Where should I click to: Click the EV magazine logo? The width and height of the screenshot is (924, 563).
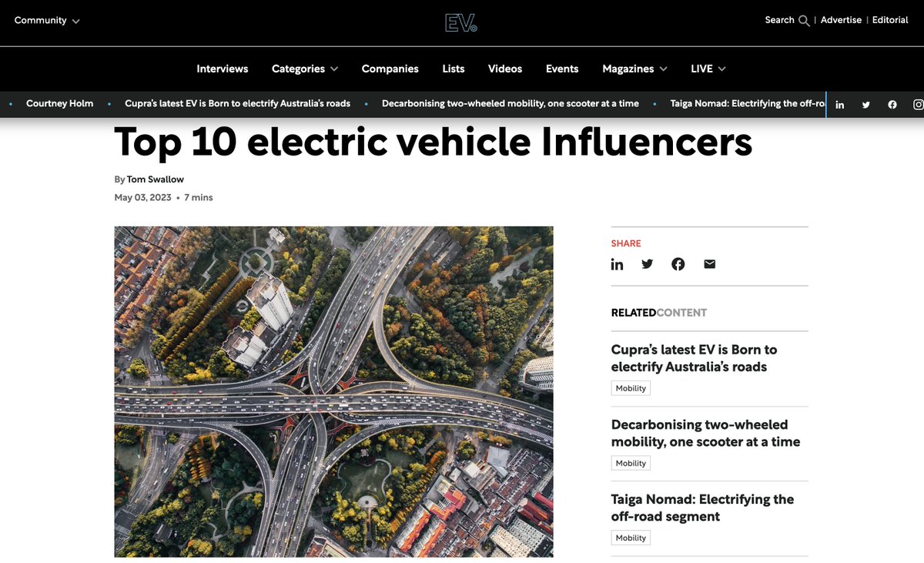pyautogui.click(x=461, y=22)
